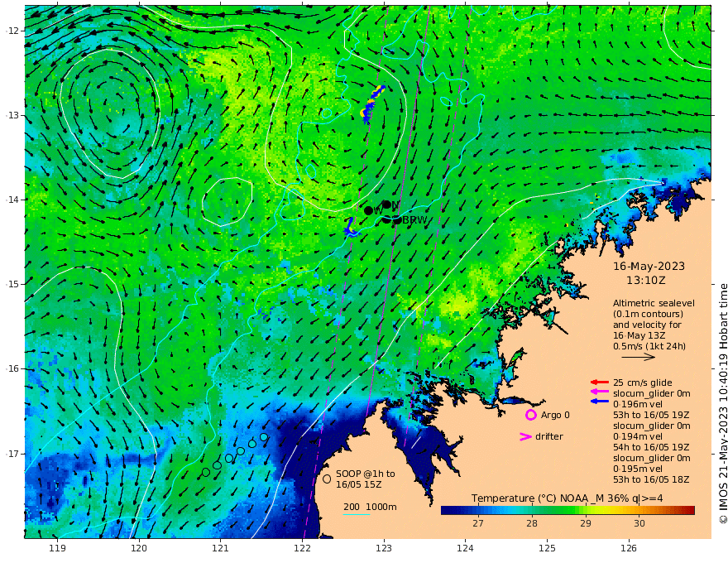
Task: Click the red end of the temperature colorbar
Action: (x=691, y=510)
